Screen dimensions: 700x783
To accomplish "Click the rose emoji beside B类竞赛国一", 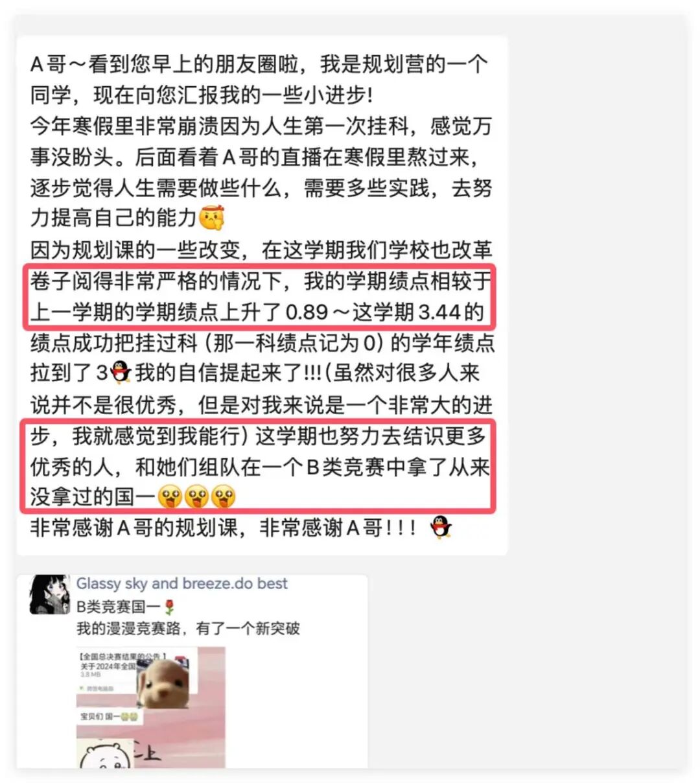I will pyautogui.click(x=169, y=607).
